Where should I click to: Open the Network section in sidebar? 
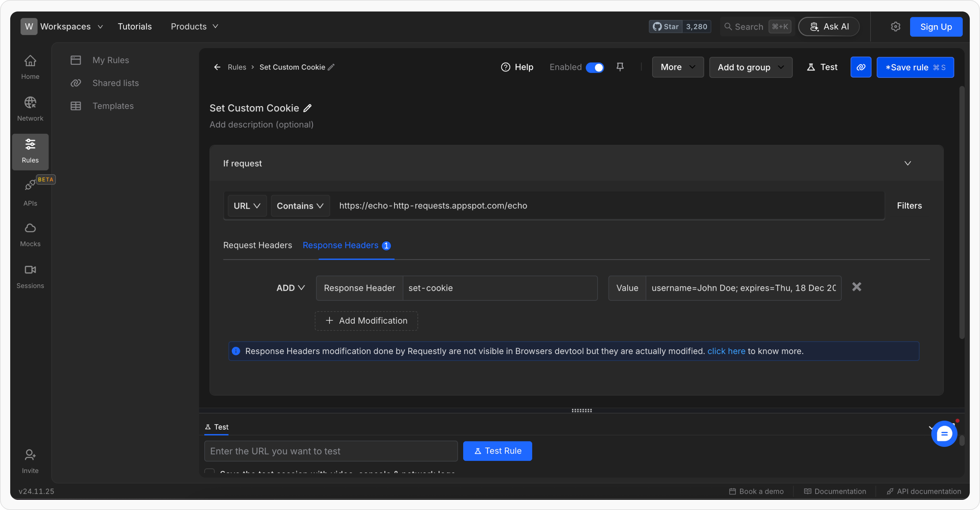coord(30,109)
